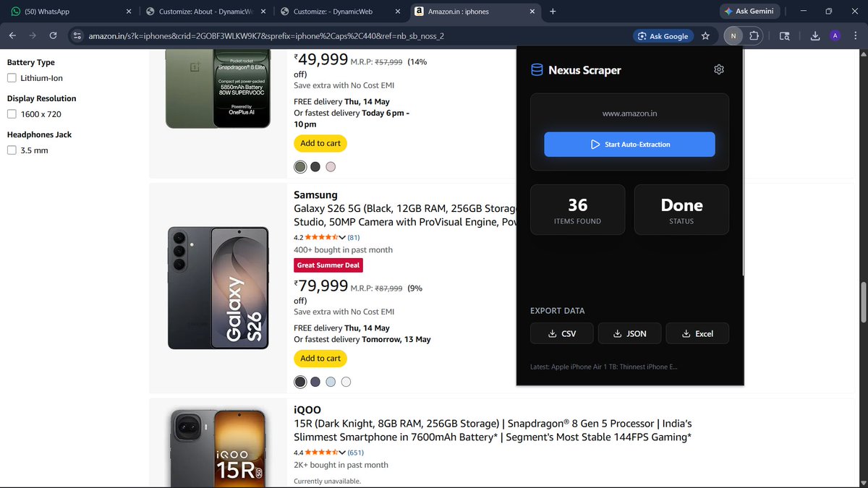Open the 651 reviews link for iQOO
This screenshot has height=488, width=868.
click(356, 453)
